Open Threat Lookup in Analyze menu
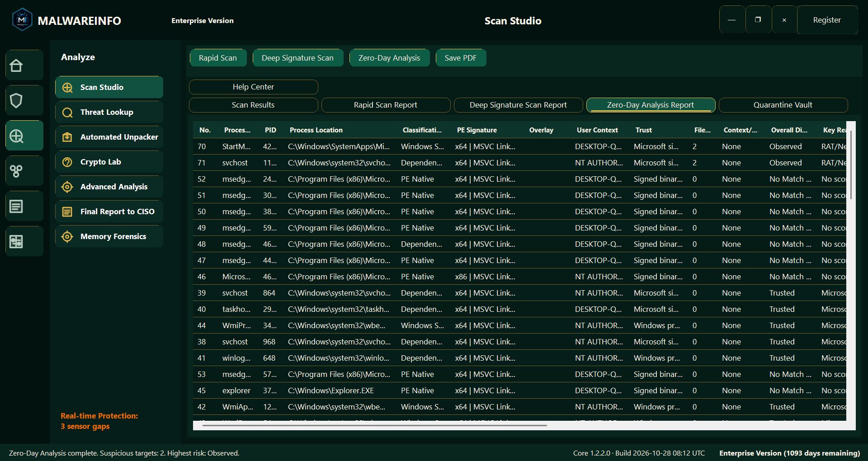 109,112
